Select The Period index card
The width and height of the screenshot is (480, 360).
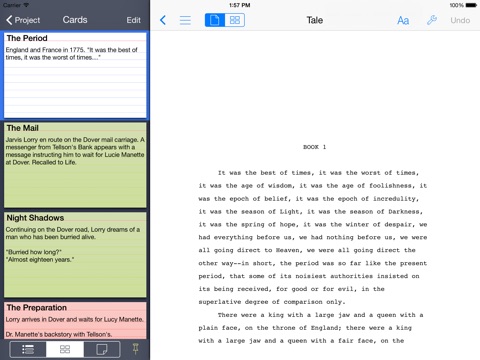pyautogui.click(x=75, y=75)
